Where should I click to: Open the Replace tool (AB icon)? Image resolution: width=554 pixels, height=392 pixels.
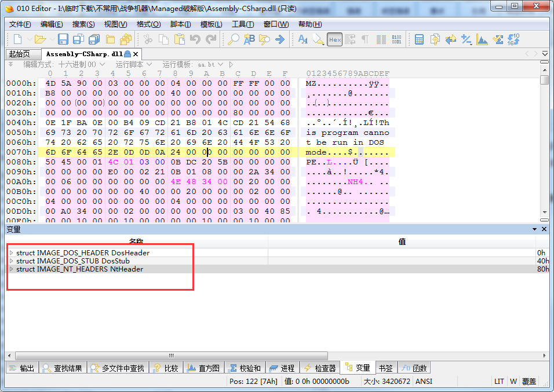249,39
